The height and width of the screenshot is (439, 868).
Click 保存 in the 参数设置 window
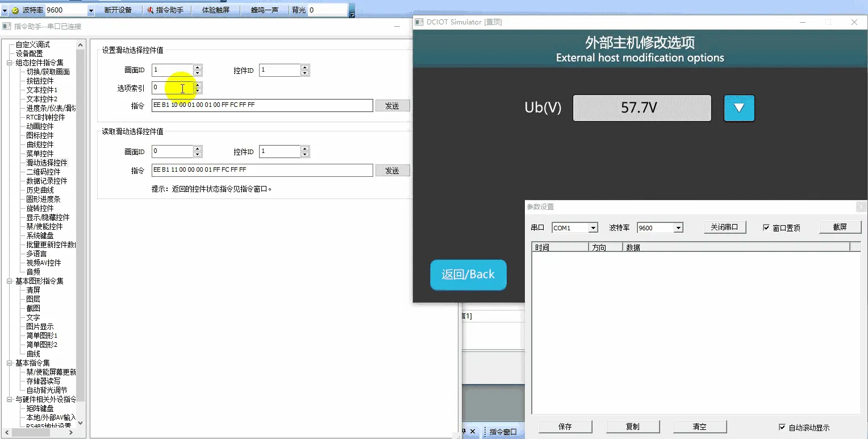click(x=566, y=426)
